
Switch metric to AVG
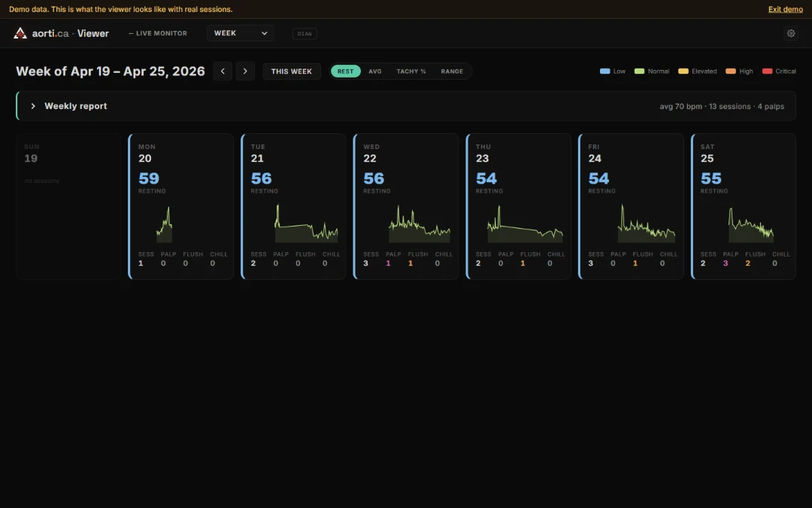tap(375, 71)
